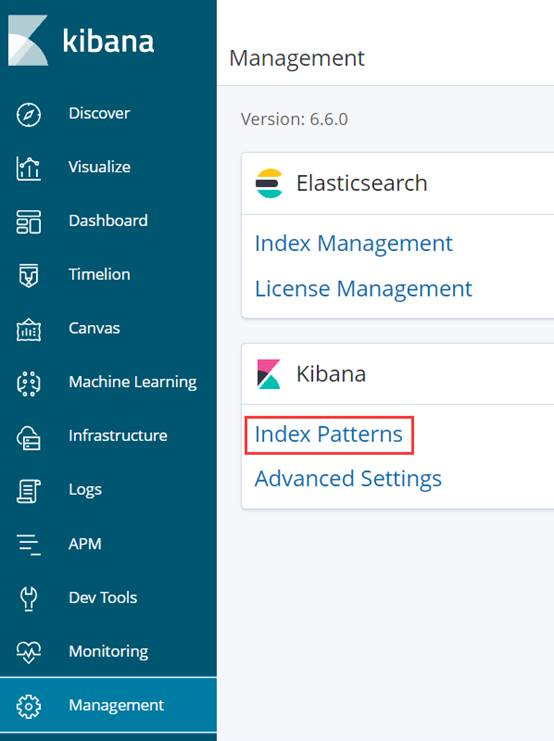Click the Kibana logo icon
Screen dimensions: 554x741
(28, 40)
